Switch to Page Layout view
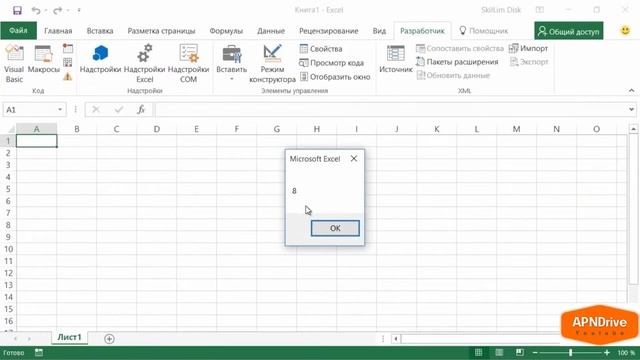640x360 pixels. tap(499, 352)
